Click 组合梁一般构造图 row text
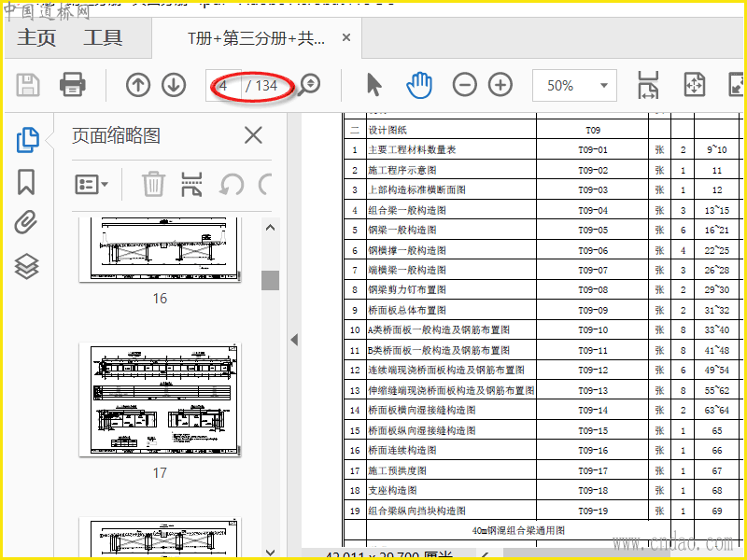Screen dimensions: 747x560 (x=407, y=211)
